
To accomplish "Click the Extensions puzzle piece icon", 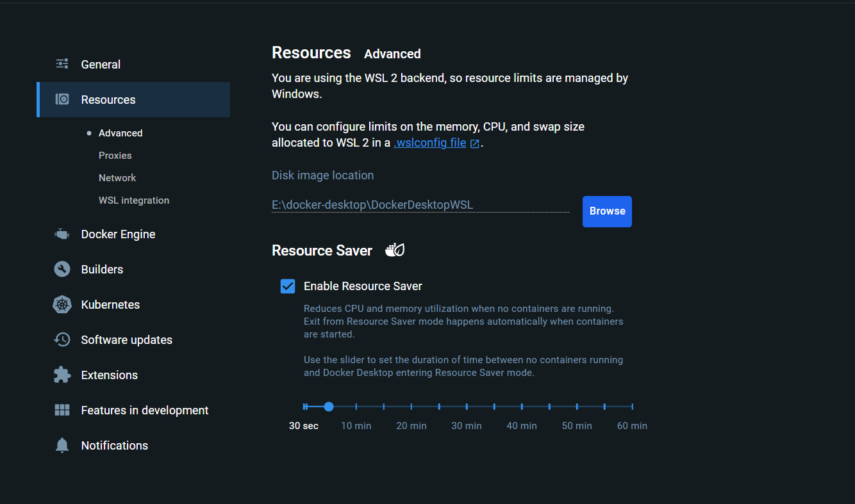I will pos(62,375).
